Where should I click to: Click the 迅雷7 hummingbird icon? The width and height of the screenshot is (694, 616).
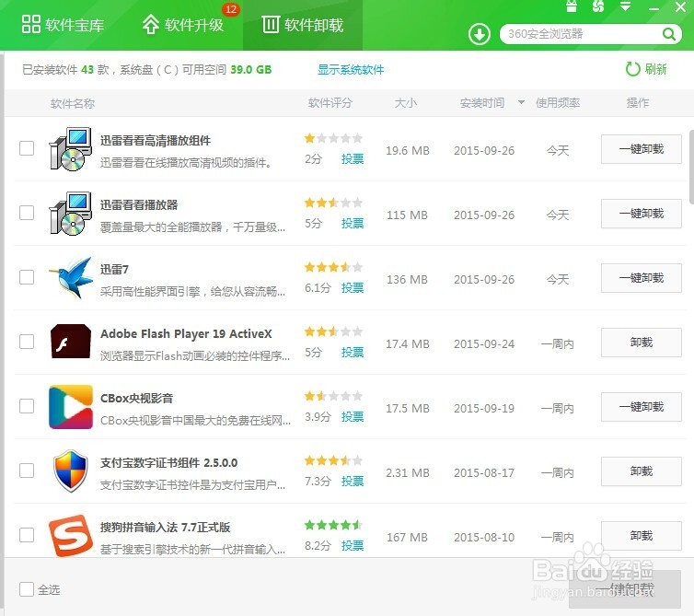(70, 278)
